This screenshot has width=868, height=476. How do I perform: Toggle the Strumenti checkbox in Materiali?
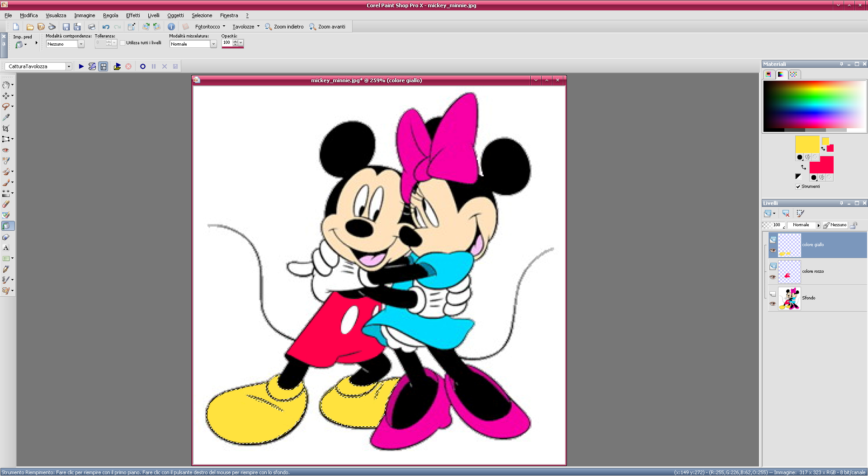point(798,187)
